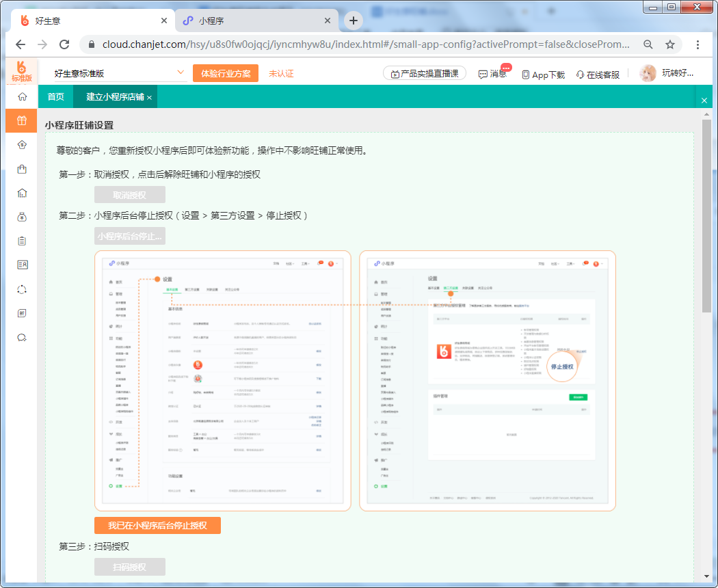Click the 取消授权 button
The image size is (718, 588).
[x=130, y=195]
